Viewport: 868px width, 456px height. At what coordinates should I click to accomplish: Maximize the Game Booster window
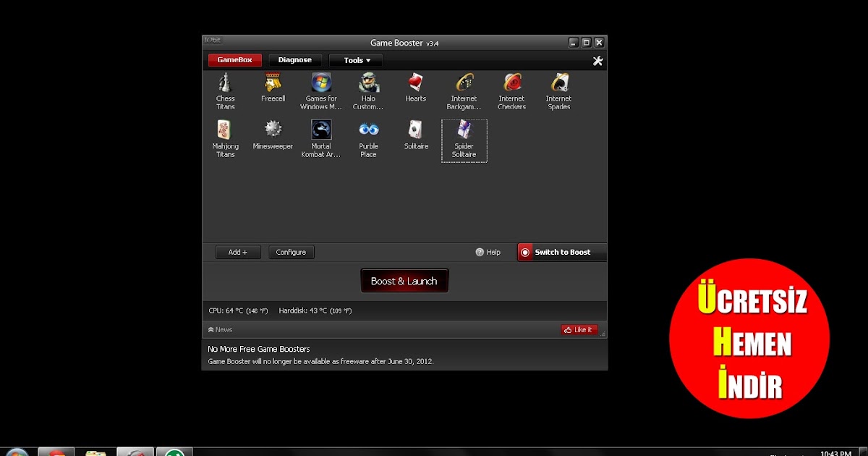point(587,43)
